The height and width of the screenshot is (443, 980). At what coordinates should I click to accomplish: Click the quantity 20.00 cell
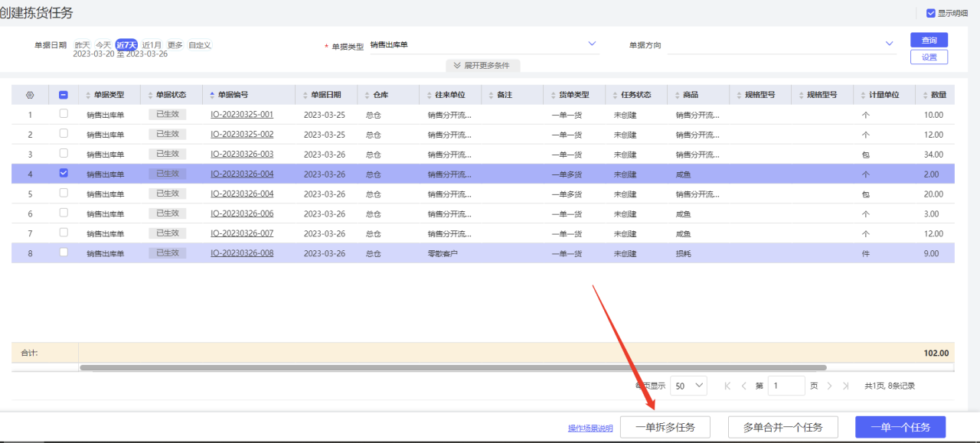(x=933, y=194)
